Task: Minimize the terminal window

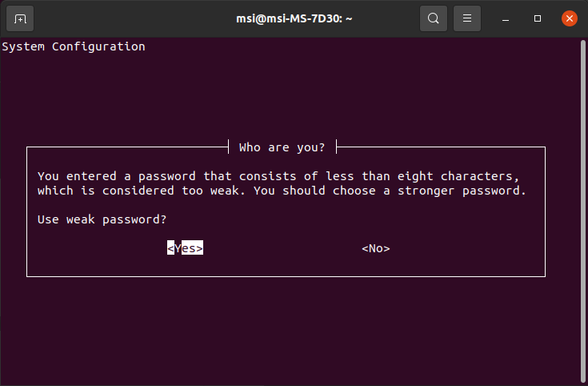Action: (506, 18)
